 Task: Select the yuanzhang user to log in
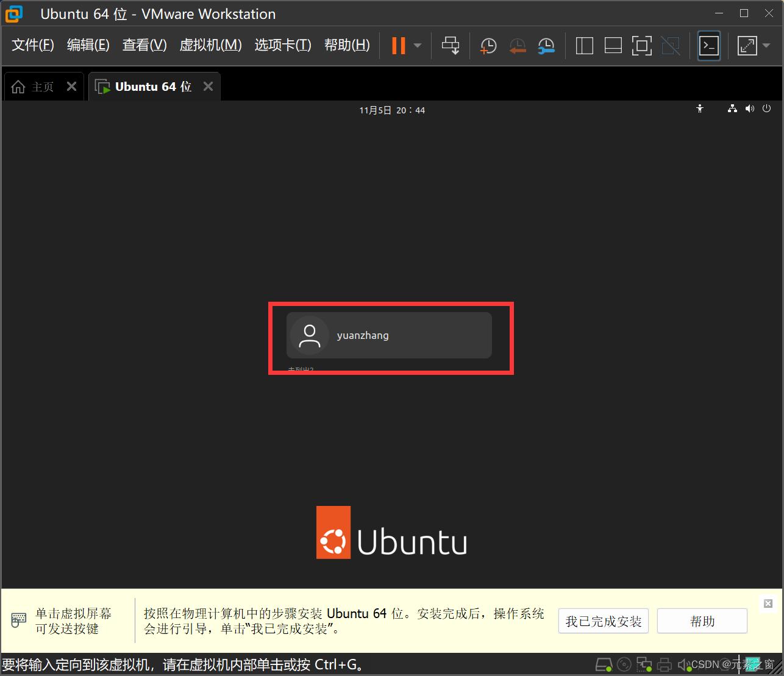pos(389,335)
